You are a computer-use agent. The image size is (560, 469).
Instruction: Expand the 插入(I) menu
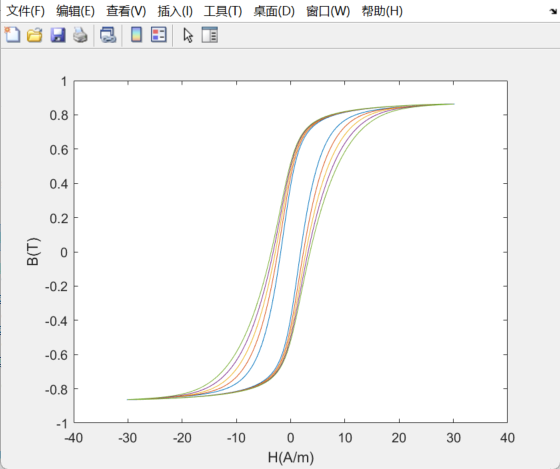click(x=175, y=11)
